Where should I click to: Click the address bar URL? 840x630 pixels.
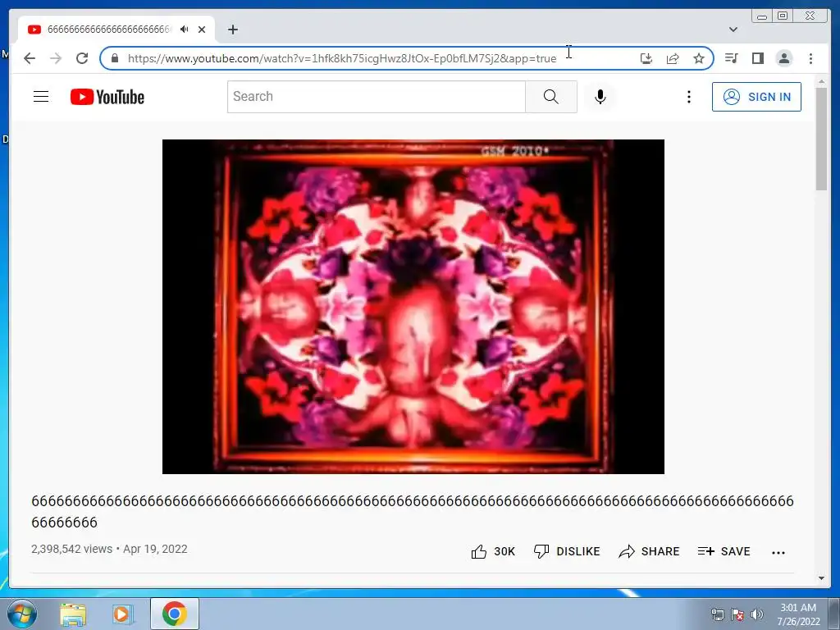click(342, 58)
